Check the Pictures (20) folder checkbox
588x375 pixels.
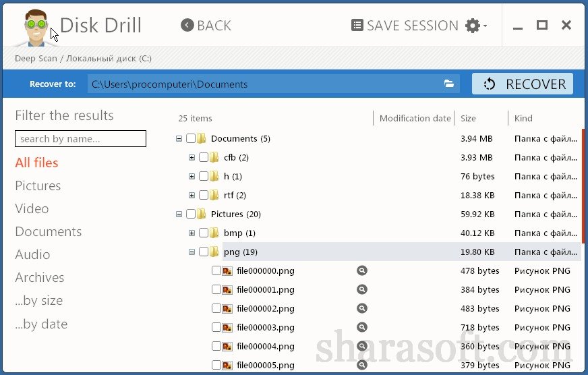click(x=191, y=214)
